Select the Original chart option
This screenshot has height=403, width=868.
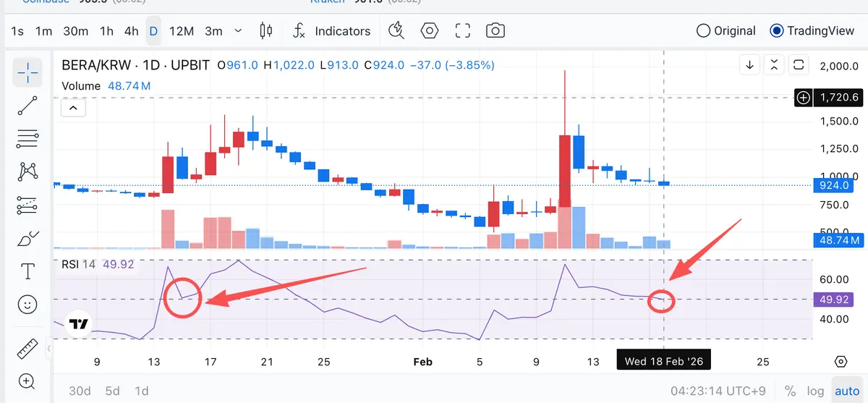click(726, 31)
